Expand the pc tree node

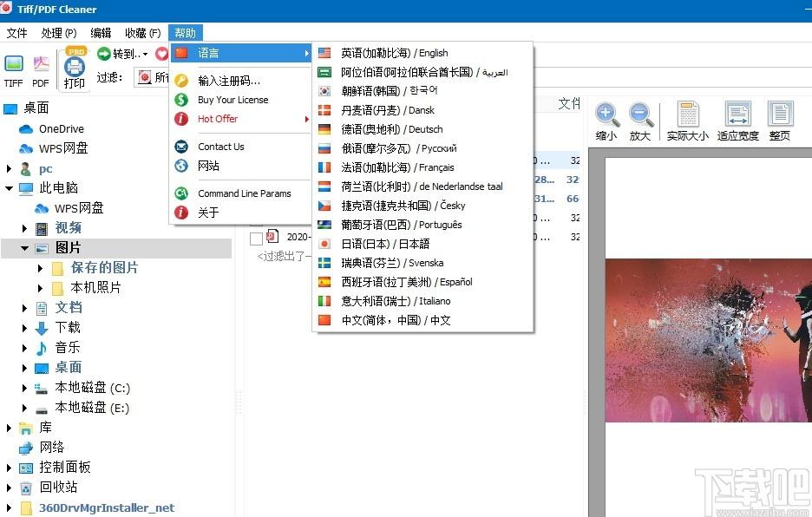9,168
